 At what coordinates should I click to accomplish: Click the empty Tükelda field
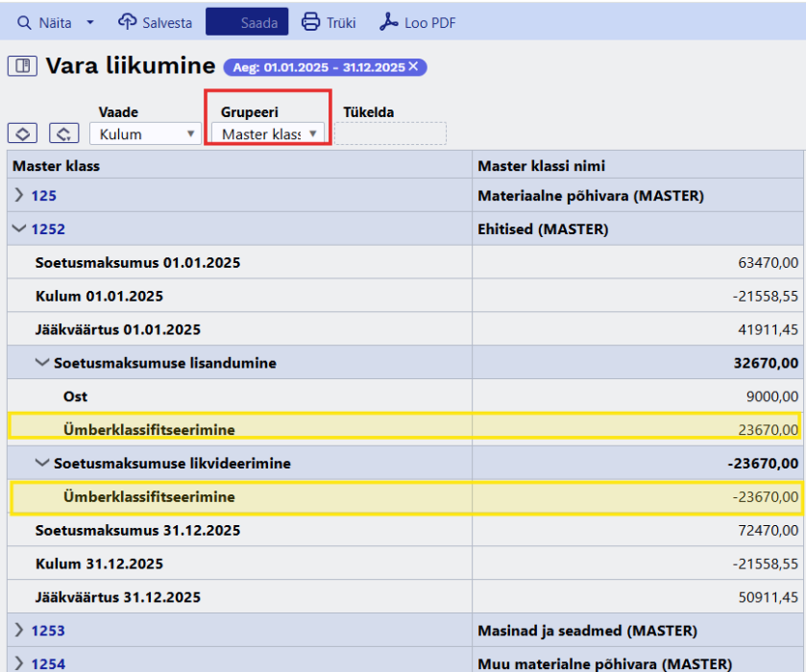pyautogui.click(x=391, y=133)
